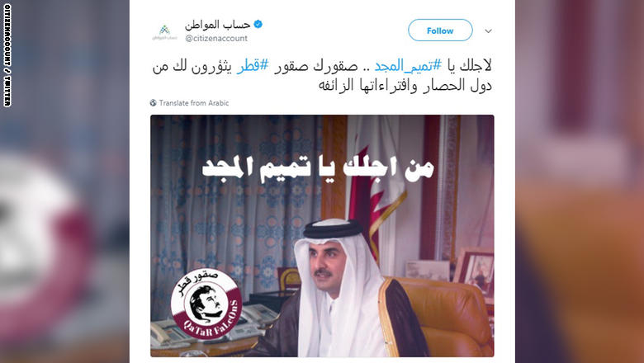Open the tweet options chevron menu

pos(488,31)
